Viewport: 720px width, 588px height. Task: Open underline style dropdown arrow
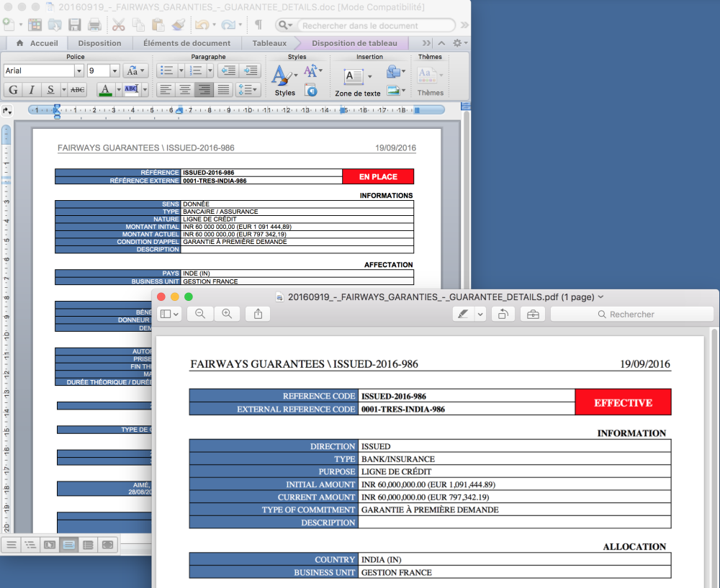(64, 90)
